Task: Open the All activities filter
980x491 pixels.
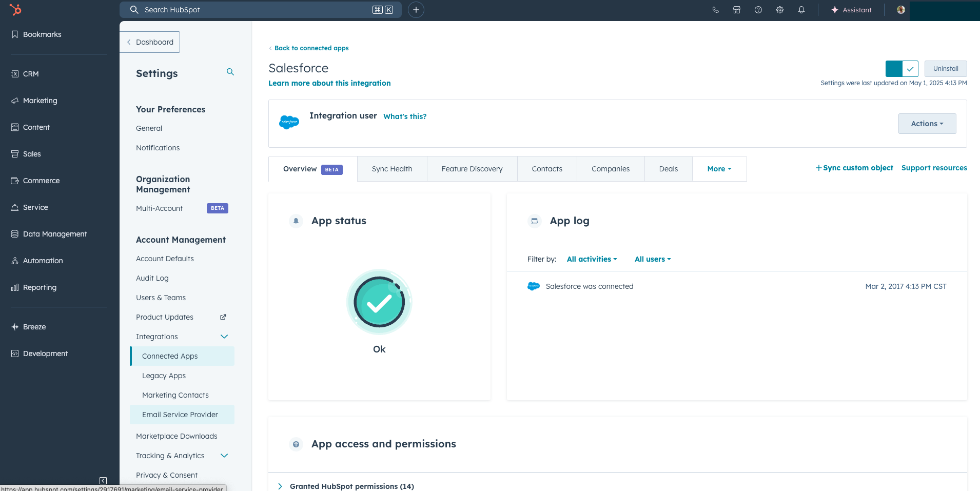Action: [x=592, y=259]
